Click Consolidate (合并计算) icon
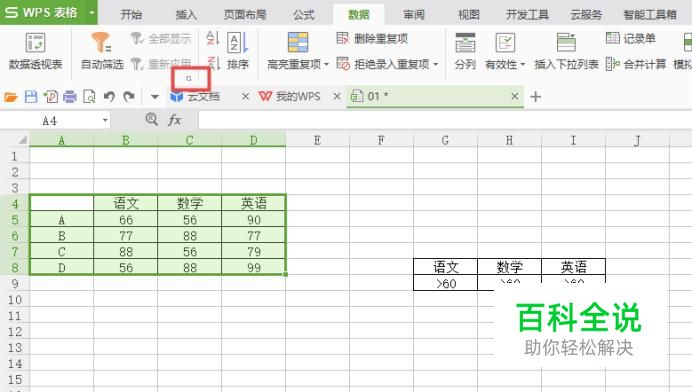692x392 pixels. 613,64
